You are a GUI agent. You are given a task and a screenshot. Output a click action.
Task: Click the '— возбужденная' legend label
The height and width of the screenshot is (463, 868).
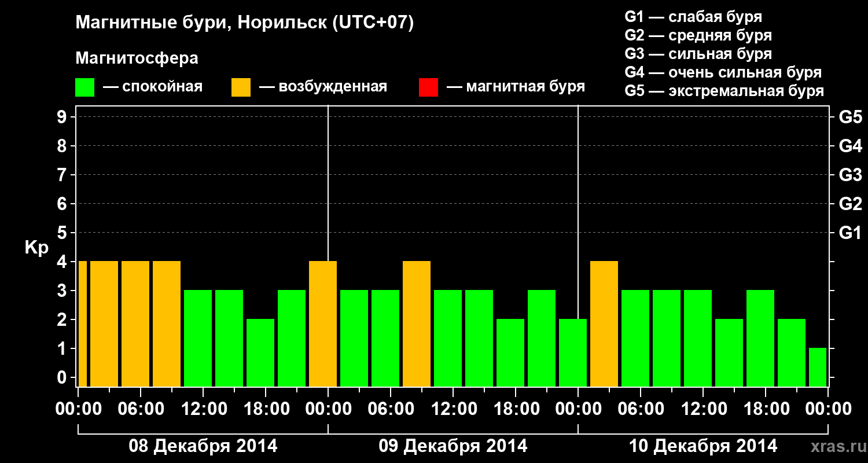click(x=323, y=87)
